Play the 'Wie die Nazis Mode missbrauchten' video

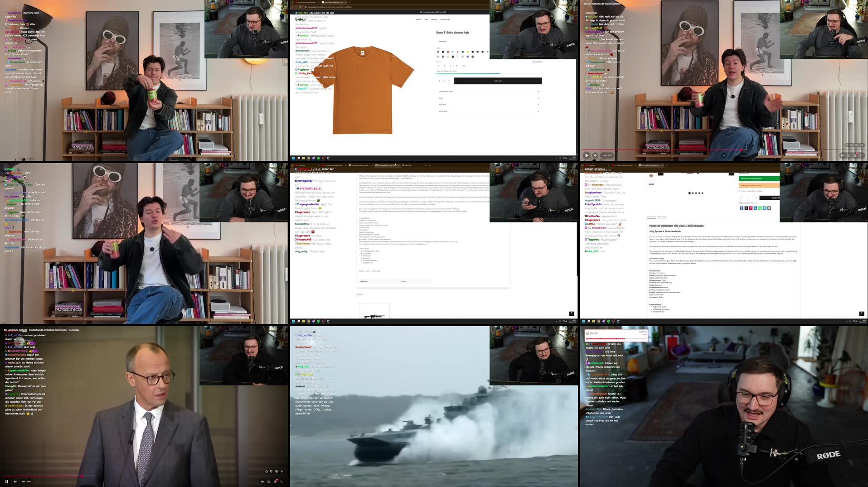pyautogui.click(x=586, y=155)
